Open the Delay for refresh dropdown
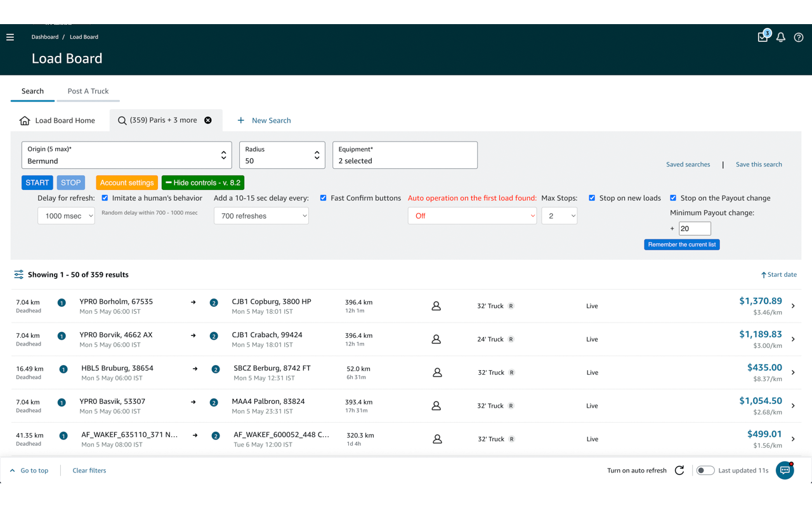812x508 pixels. pyautogui.click(x=66, y=216)
